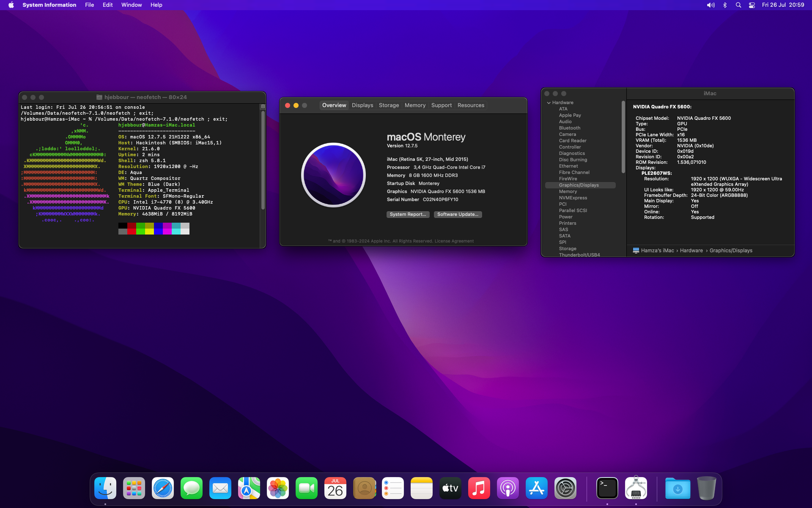Click the Bluetooth menu bar icon
Screen dimensions: 812x508
[725, 5]
